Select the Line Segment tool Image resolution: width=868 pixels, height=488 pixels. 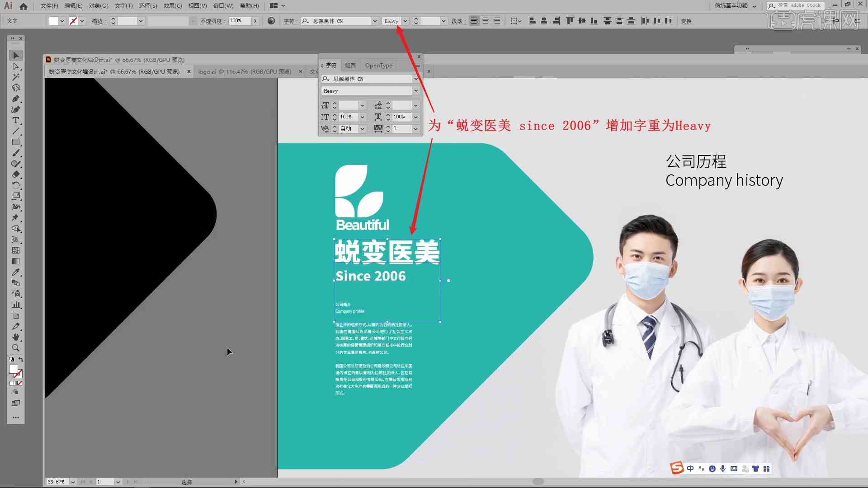(x=16, y=131)
